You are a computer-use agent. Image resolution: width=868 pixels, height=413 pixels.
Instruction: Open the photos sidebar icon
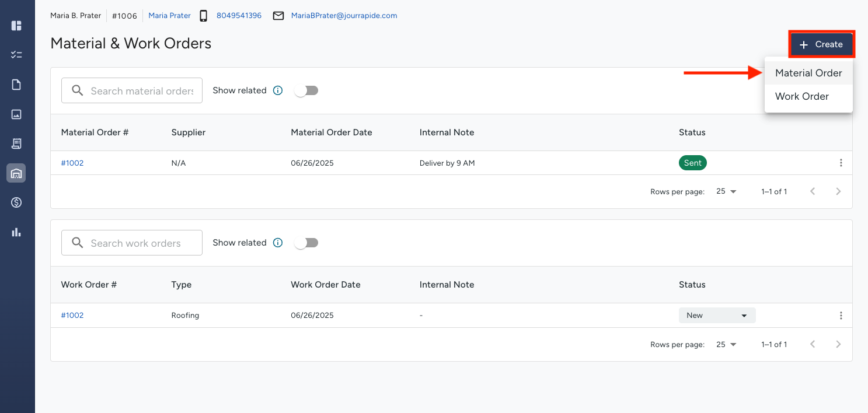[16, 114]
